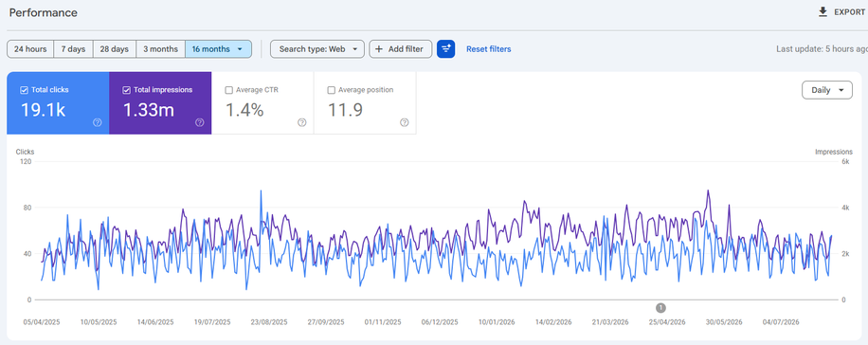Click the 04/07/2026 axis date label

point(781,321)
